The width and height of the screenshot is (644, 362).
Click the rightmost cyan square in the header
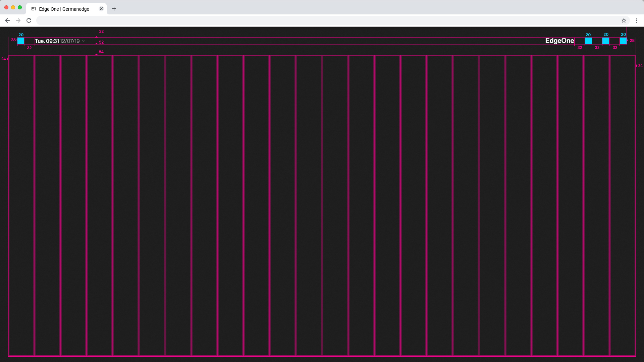(623, 41)
